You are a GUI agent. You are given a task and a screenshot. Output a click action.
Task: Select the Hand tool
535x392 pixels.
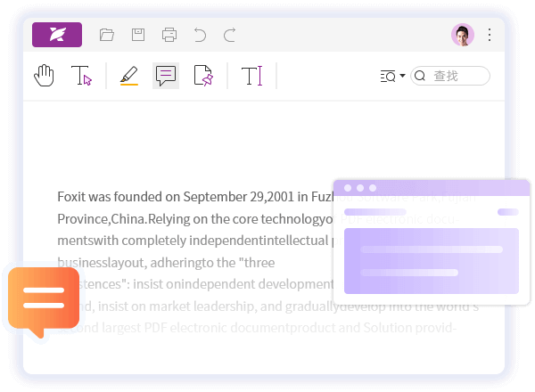pos(44,76)
